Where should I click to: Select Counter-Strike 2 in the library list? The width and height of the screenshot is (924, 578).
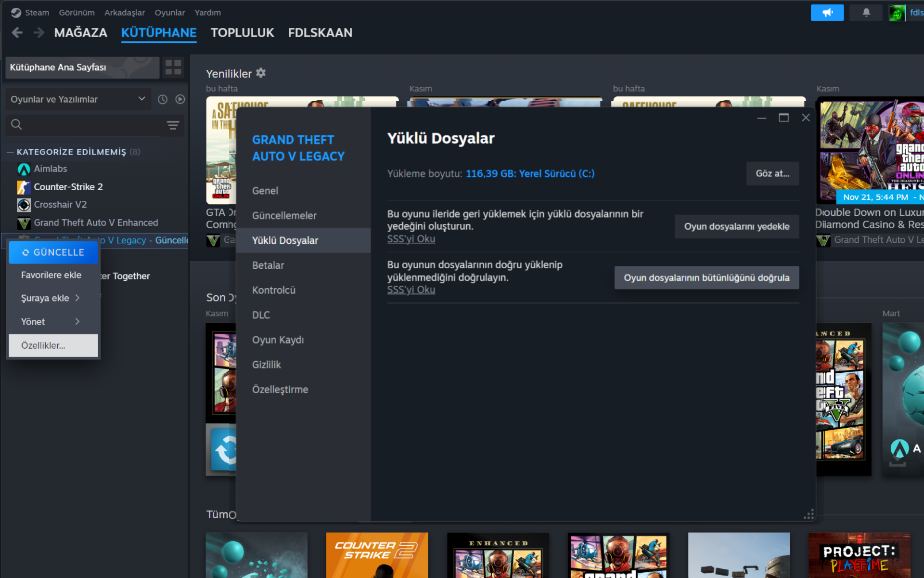(x=68, y=187)
